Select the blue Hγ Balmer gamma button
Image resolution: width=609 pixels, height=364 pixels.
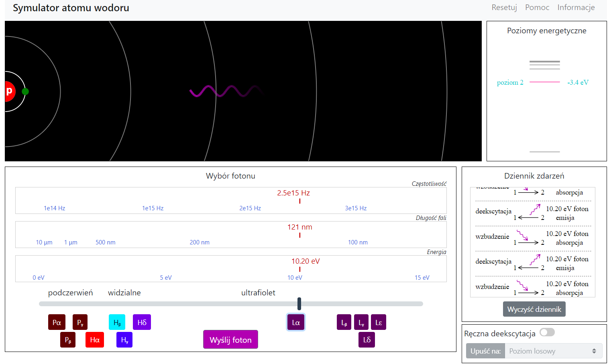pyautogui.click(x=124, y=340)
